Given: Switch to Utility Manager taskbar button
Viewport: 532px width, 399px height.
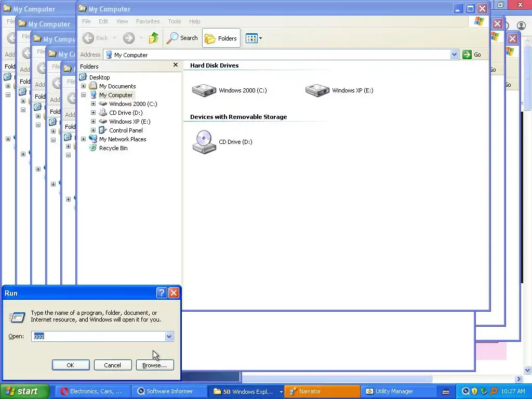Looking at the screenshot, I should 398,391.
